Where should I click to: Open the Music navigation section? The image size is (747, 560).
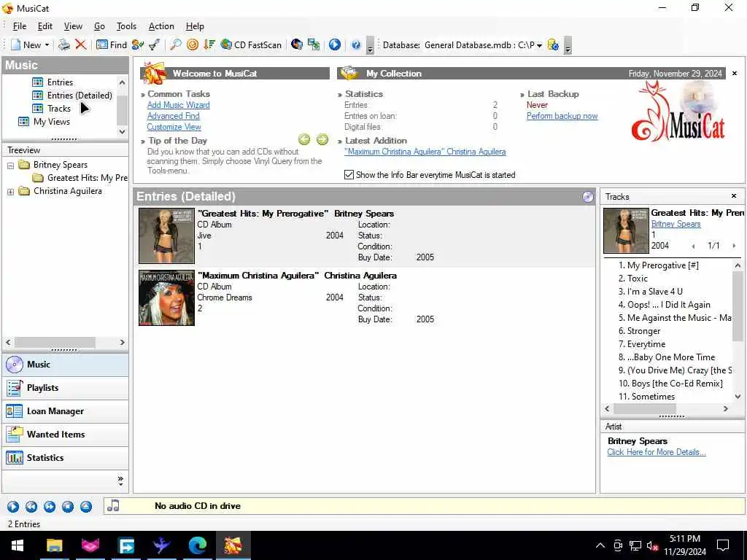point(65,365)
